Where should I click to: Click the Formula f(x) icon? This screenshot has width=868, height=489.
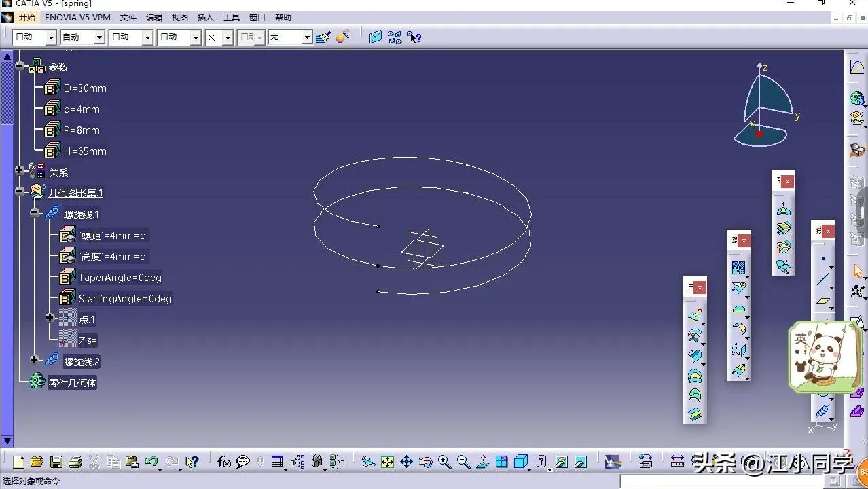[x=224, y=462]
